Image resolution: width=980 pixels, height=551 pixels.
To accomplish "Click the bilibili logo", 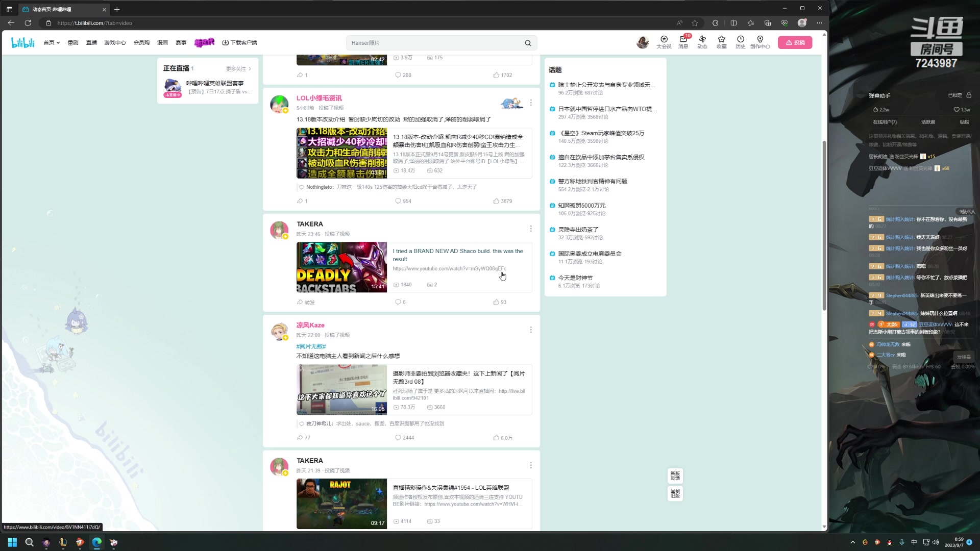I will click(x=23, y=43).
